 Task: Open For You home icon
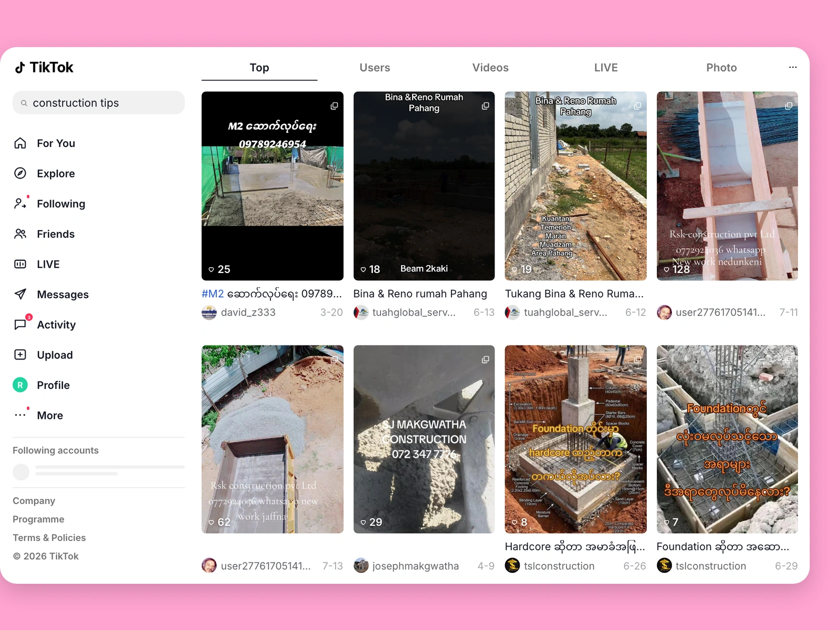coord(20,143)
